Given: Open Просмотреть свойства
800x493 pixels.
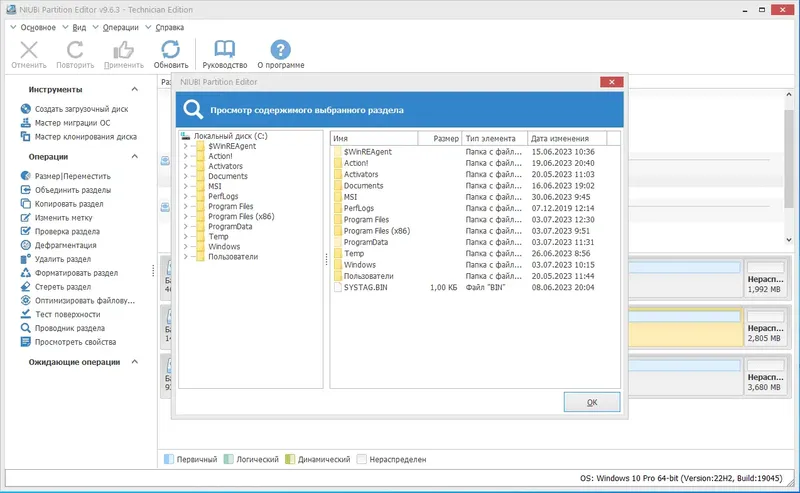Looking at the screenshot, I should click(x=68, y=341).
